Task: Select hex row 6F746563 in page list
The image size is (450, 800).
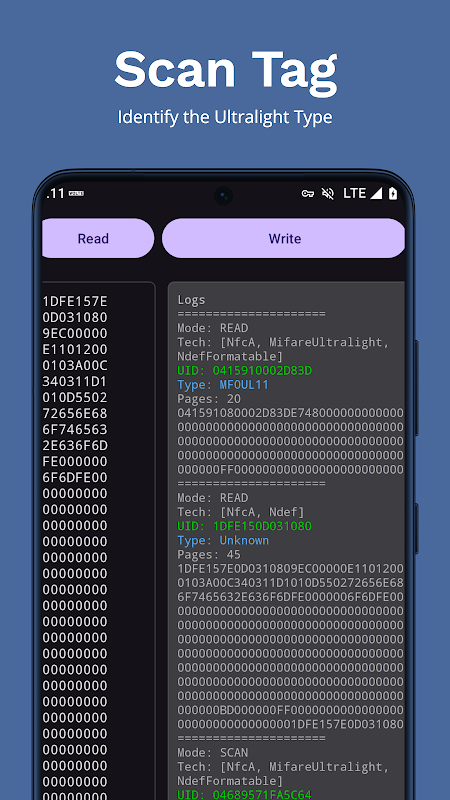Action: coord(75,430)
